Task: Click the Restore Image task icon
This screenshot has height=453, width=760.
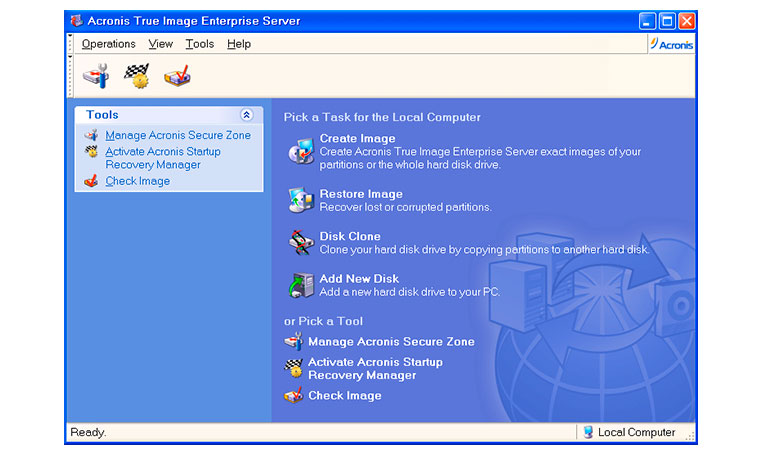Action: pyautogui.click(x=301, y=200)
